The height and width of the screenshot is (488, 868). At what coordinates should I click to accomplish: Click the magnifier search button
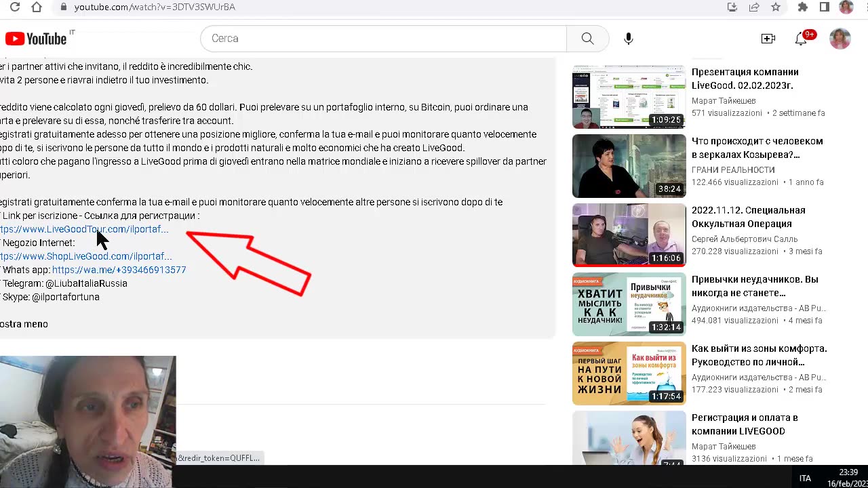(x=587, y=39)
